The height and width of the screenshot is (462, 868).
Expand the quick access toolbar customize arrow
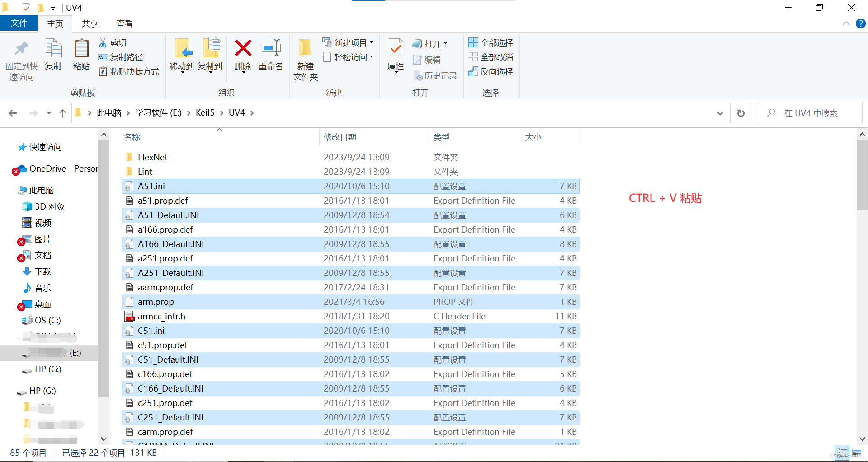click(x=53, y=8)
